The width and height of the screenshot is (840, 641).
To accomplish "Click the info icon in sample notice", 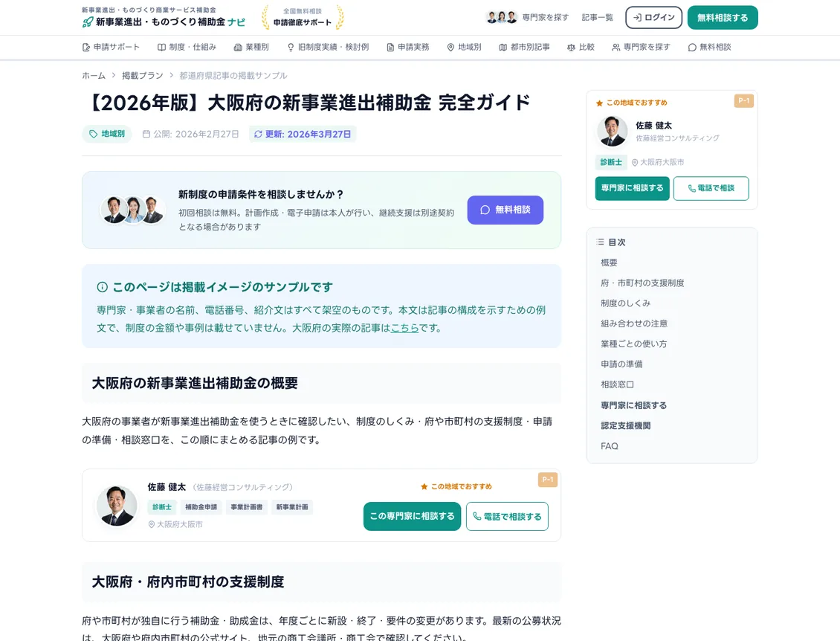I will point(103,287).
